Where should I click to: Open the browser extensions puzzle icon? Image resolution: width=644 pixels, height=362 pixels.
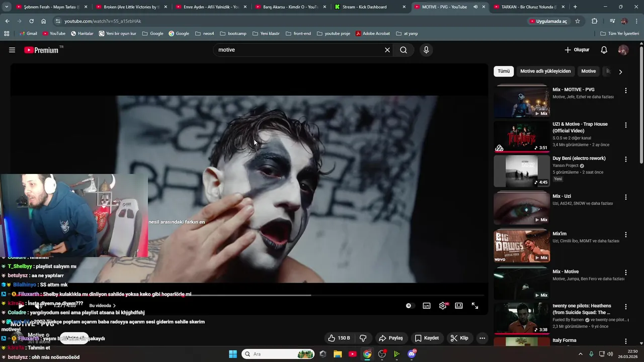[595, 21]
